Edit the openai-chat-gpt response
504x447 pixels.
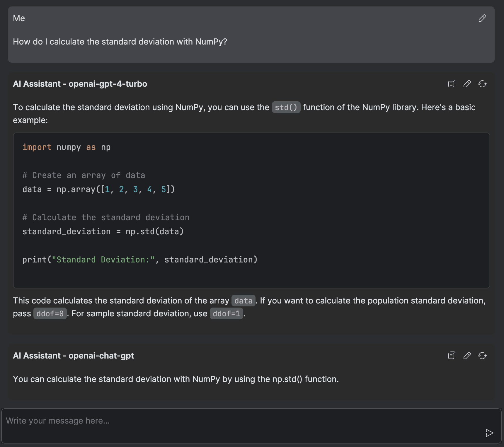(x=467, y=356)
